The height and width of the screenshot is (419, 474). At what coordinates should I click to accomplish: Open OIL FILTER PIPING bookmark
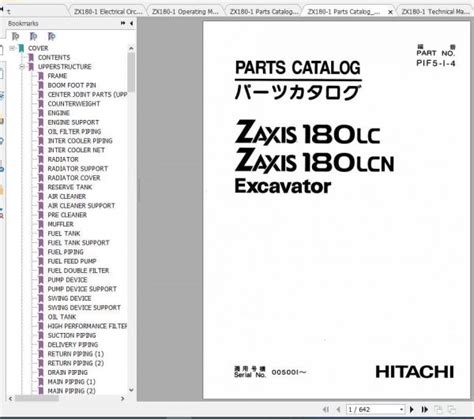(x=74, y=132)
